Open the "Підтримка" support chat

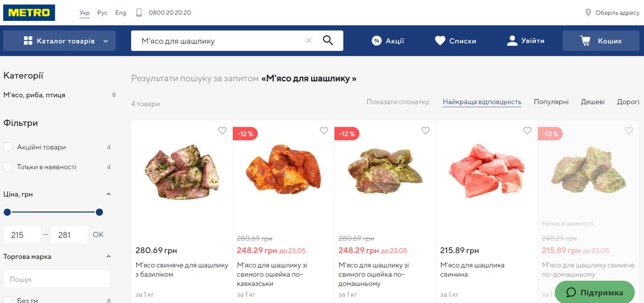pyautogui.click(x=595, y=293)
